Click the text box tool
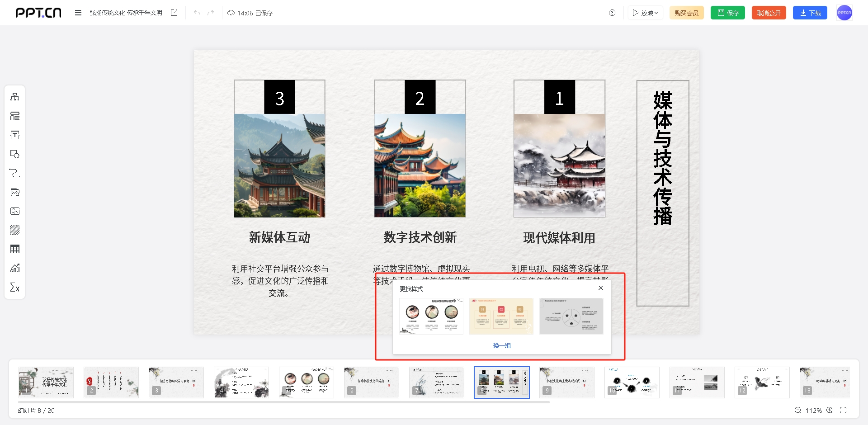 tap(15, 135)
